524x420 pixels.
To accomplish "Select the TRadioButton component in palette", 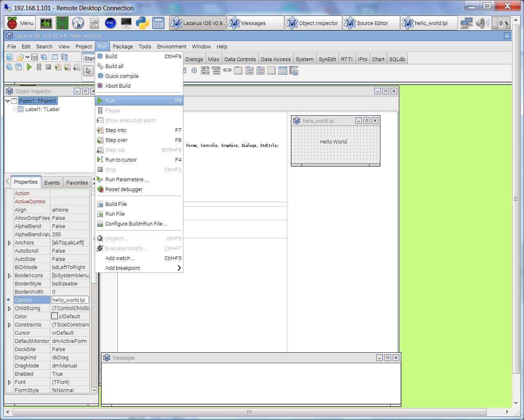I will tap(194, 71).
